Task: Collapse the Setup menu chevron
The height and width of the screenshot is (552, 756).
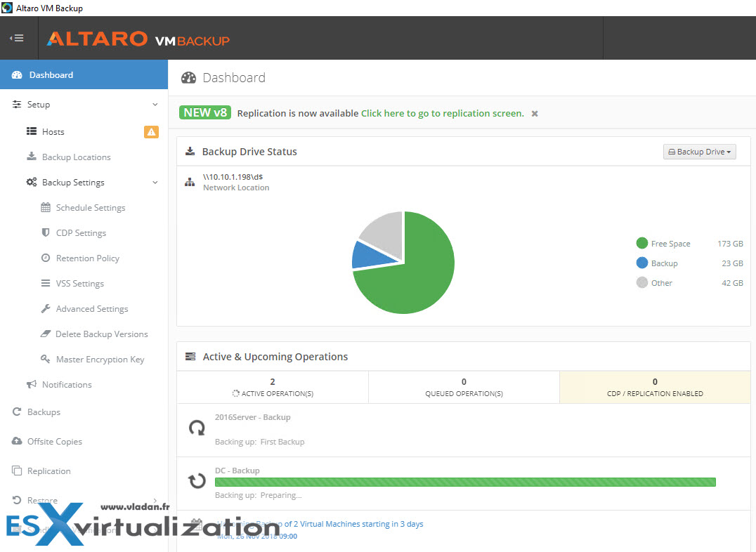Action: click(x=155, y=105)
